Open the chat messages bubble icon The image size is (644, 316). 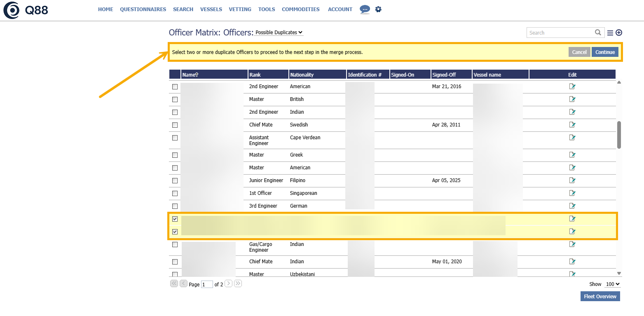point(365,9)
